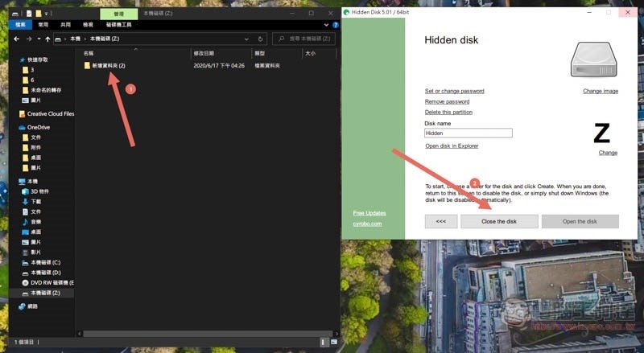Select 網路 in the navigation pane
644x353 pixels.
33,306
